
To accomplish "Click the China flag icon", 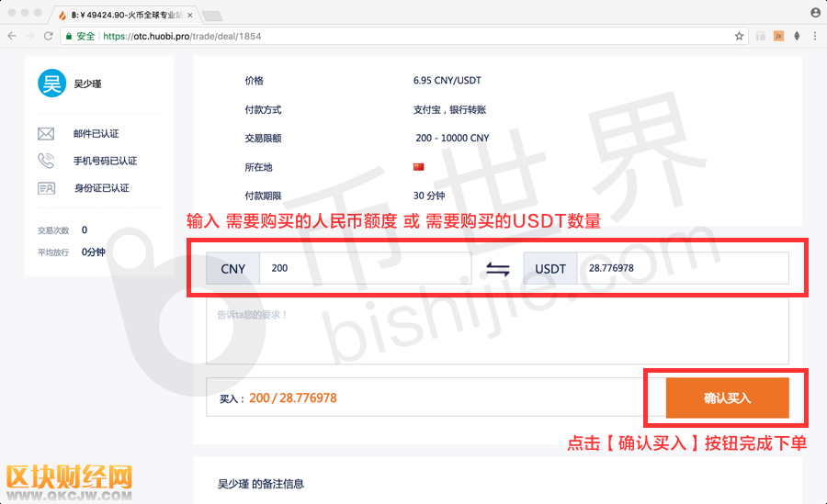I will click(419, 167).
